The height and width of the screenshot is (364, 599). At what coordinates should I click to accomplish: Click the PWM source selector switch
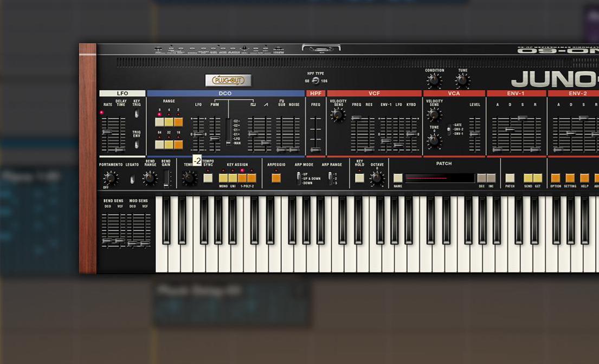(228, 132)
